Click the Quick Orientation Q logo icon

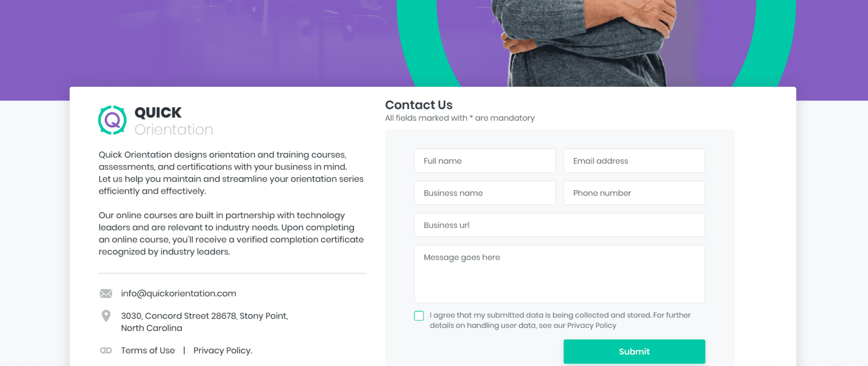pyautogui.click(x=112, y=120)
